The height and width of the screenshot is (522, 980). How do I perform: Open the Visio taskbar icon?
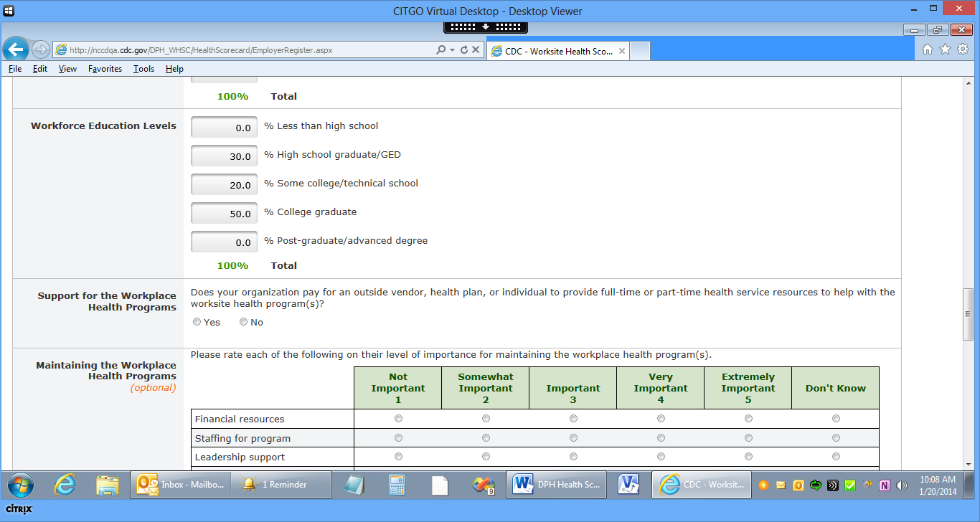point(628,485)
